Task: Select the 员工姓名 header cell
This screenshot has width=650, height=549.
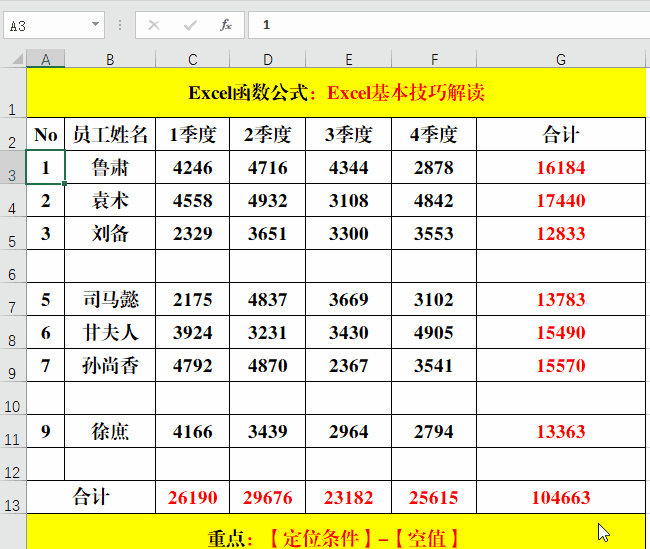Action: (x=110, y=135)
